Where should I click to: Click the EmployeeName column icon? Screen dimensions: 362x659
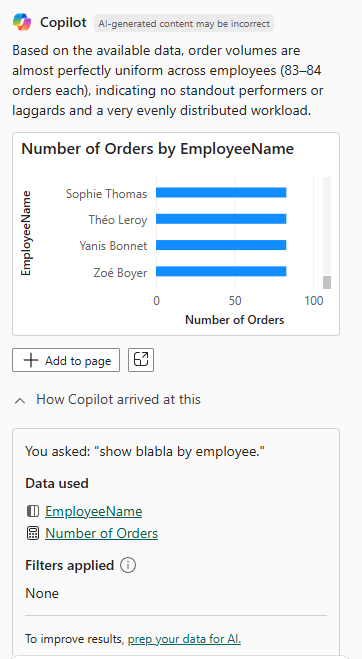32,511
